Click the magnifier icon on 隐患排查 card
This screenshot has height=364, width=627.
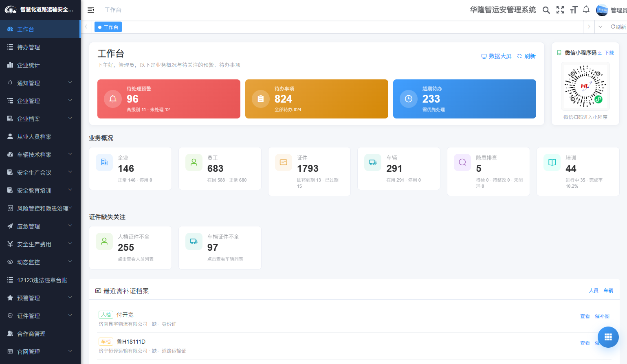[462, 162]
